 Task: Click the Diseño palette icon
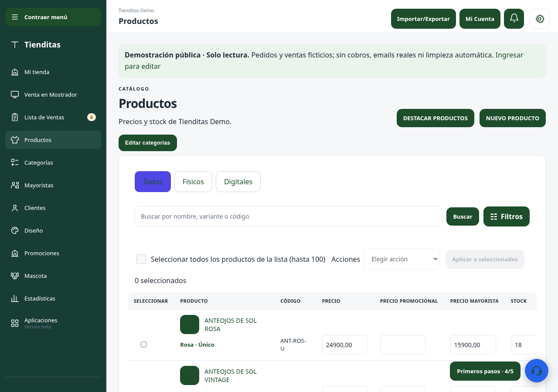[x=15, y=230]
